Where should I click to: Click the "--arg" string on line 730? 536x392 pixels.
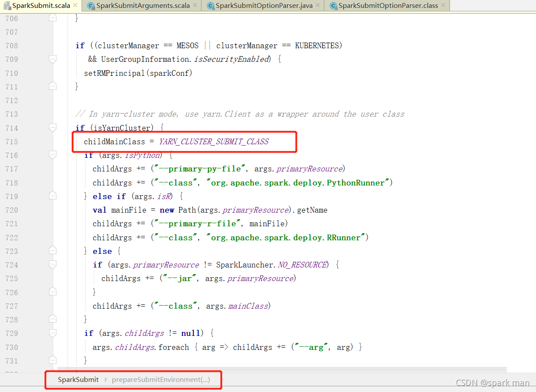coord(311,347)
